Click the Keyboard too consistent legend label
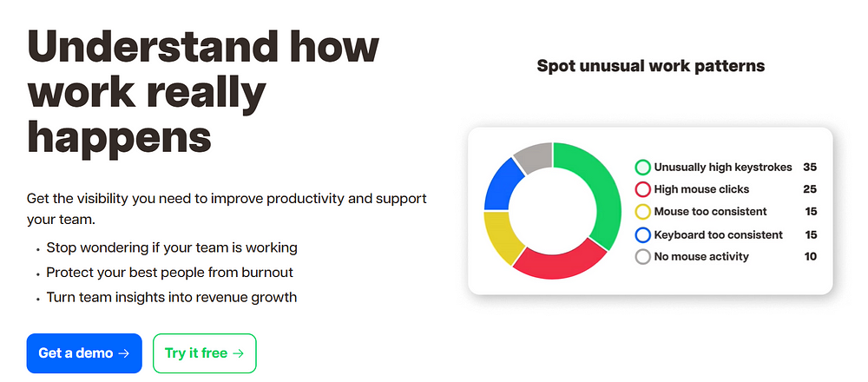This screenshot has height=382, width=868. 718,234
